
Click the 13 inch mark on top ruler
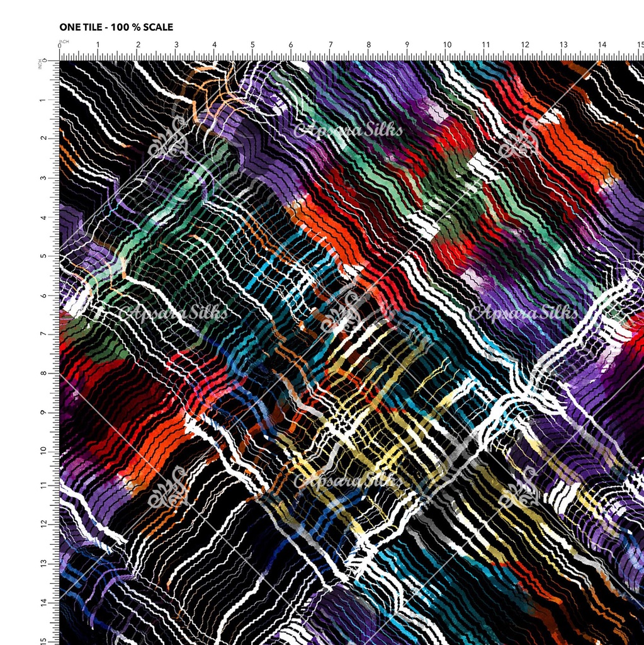(563, 45)
